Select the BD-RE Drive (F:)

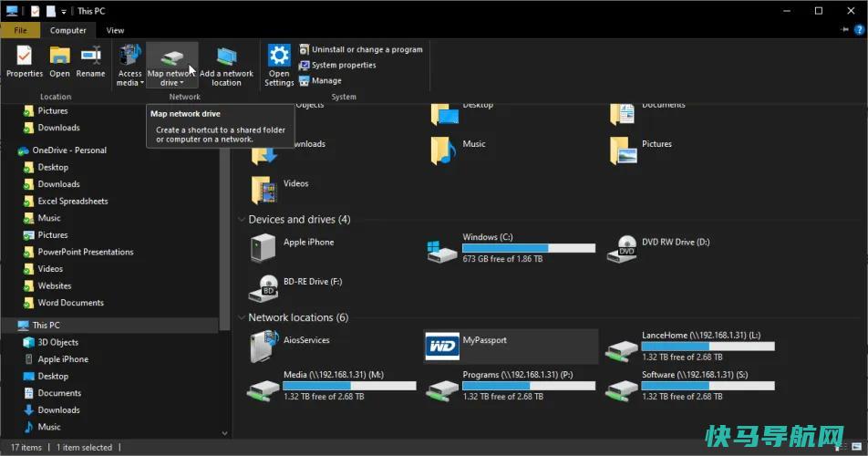tap(295, 288)
